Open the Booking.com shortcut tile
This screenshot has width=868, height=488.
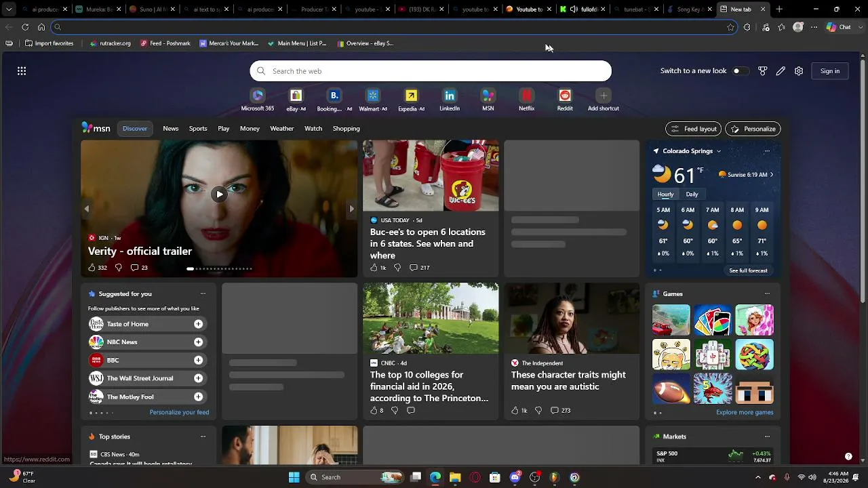pyautogui.click(x=334, y=99)
